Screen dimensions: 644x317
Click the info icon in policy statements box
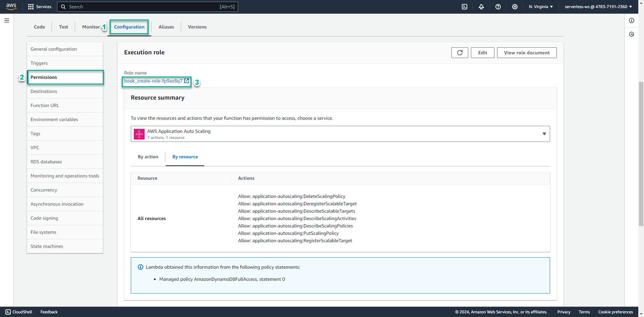point(141,267)
